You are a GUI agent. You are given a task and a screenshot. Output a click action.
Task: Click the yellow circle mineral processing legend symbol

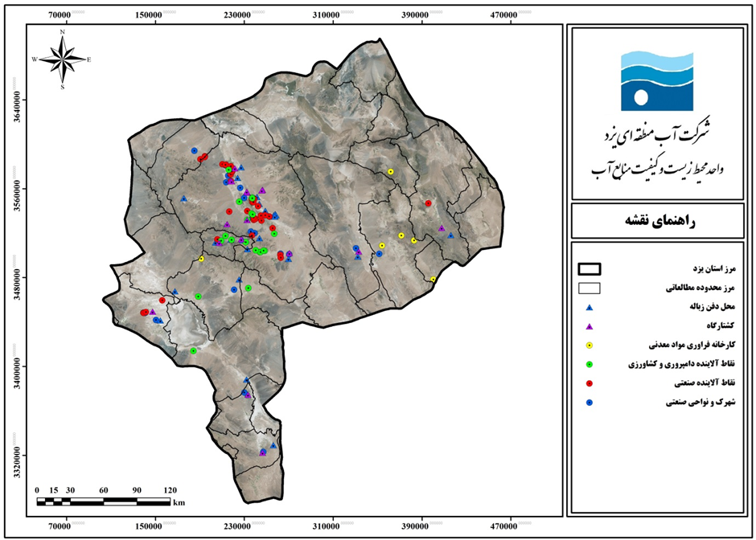pos(589,345)
